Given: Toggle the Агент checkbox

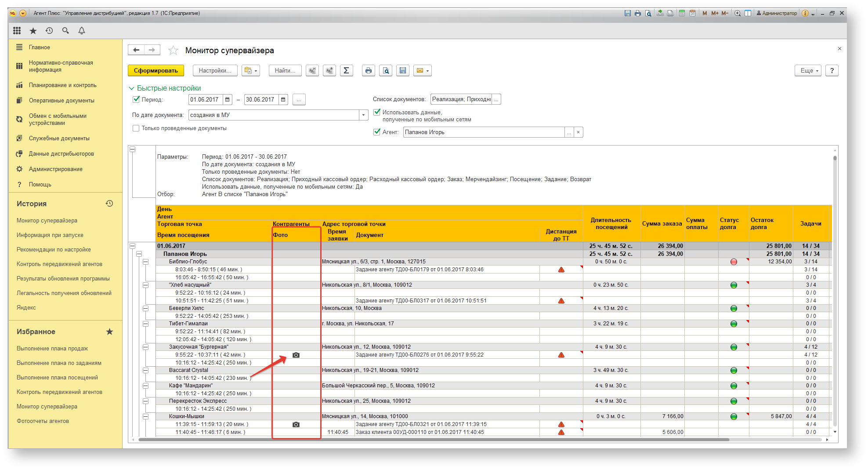Looking at the screenshot, I should [377, 131].
